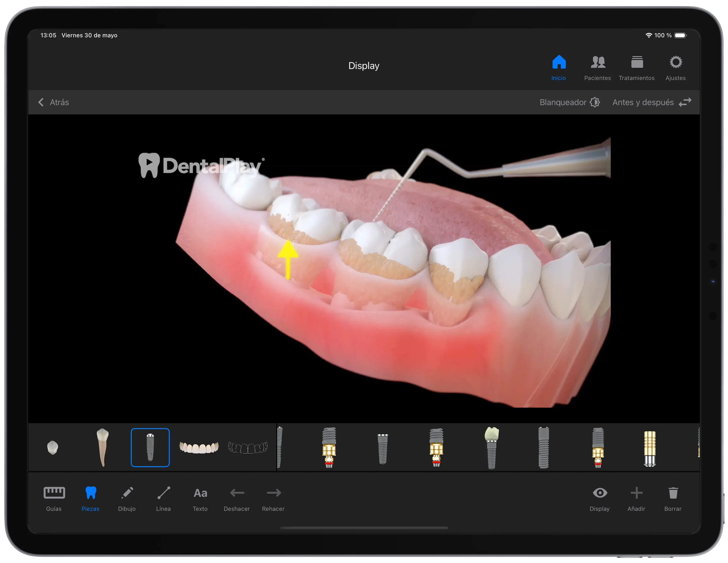Screen dimensions: 728x563
Task: Activate the Blanqueador whitening tool
Action: [x=570, y=102]
